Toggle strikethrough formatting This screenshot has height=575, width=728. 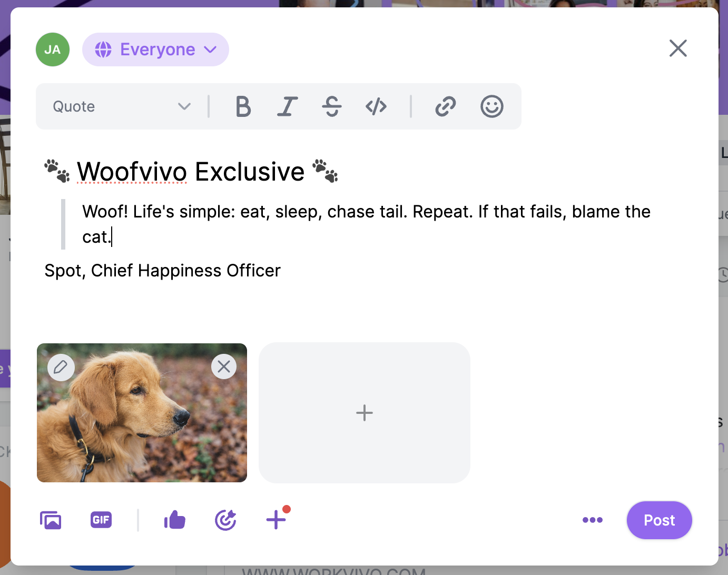tap(332, 106)
